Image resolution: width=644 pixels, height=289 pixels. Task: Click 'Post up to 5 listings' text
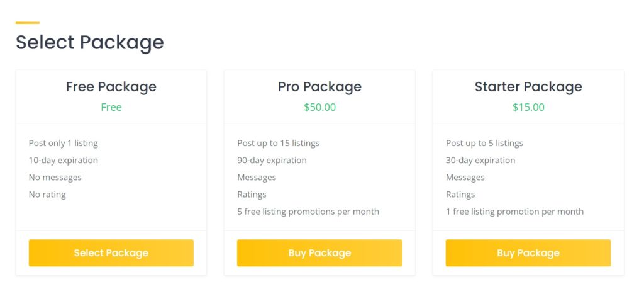(x=484, y=143)
